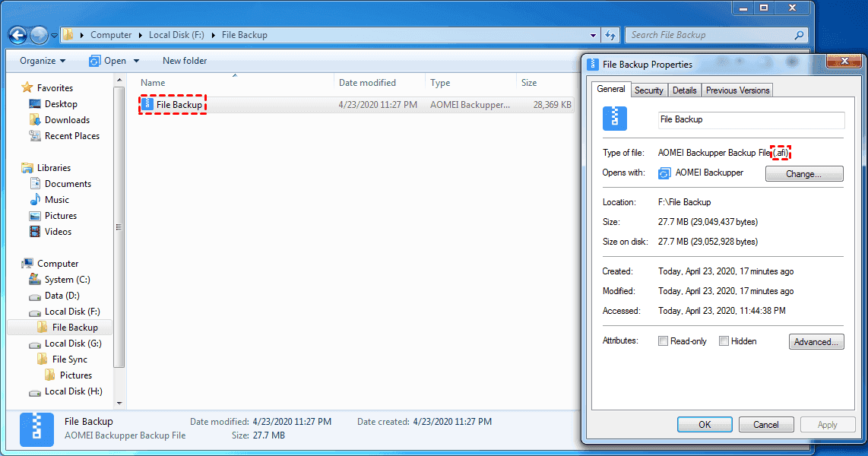Image resolution: width=868 pixels, height=456 pixels.
Task: Click the file name field in properties
Action: click(750, 120)
